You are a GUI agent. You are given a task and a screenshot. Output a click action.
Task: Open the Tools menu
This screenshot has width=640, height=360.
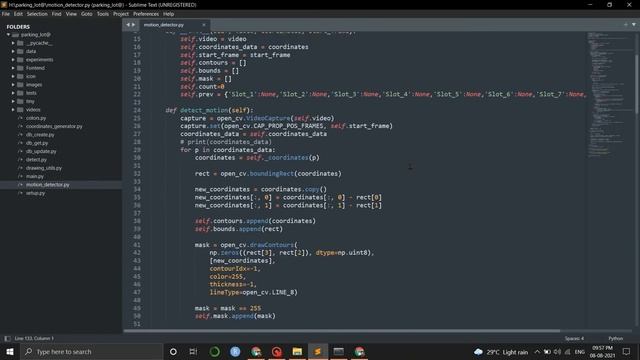click(103, 14)
